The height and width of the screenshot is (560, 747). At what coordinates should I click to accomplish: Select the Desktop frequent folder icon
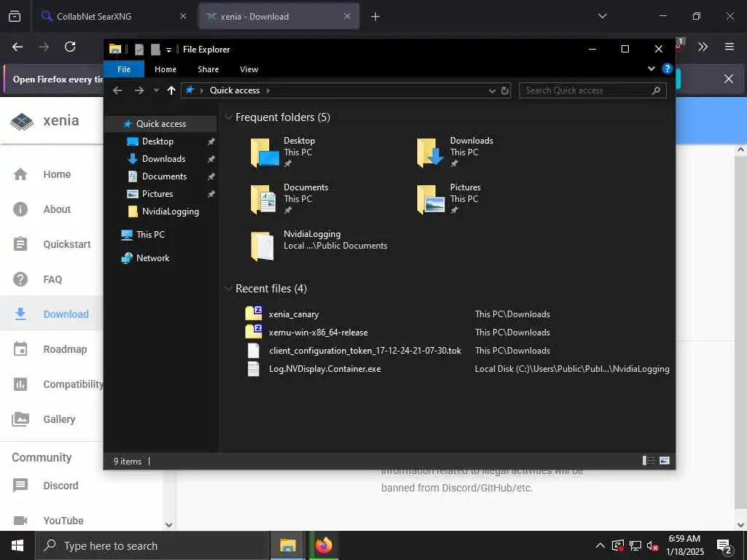click(x=264, y=152)
